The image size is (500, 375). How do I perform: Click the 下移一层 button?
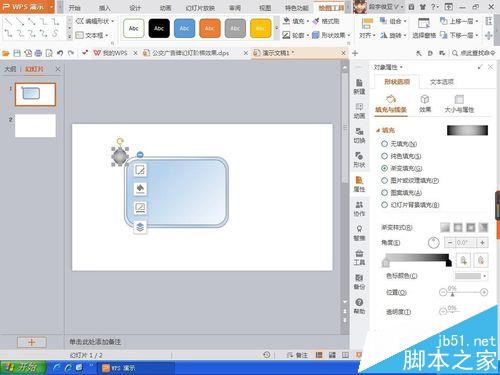459,35
